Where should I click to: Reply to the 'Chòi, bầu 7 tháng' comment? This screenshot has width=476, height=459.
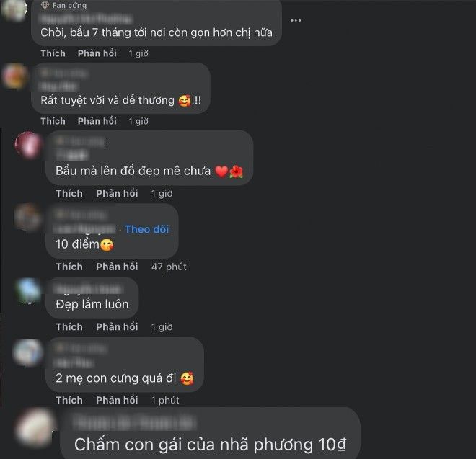pos(97,53)
